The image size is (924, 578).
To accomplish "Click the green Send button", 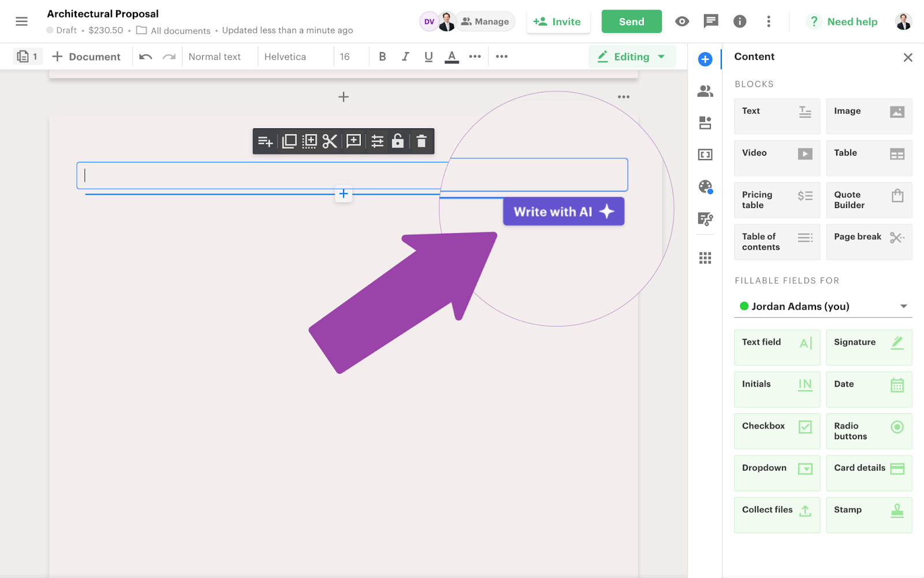I will [631, 21].
